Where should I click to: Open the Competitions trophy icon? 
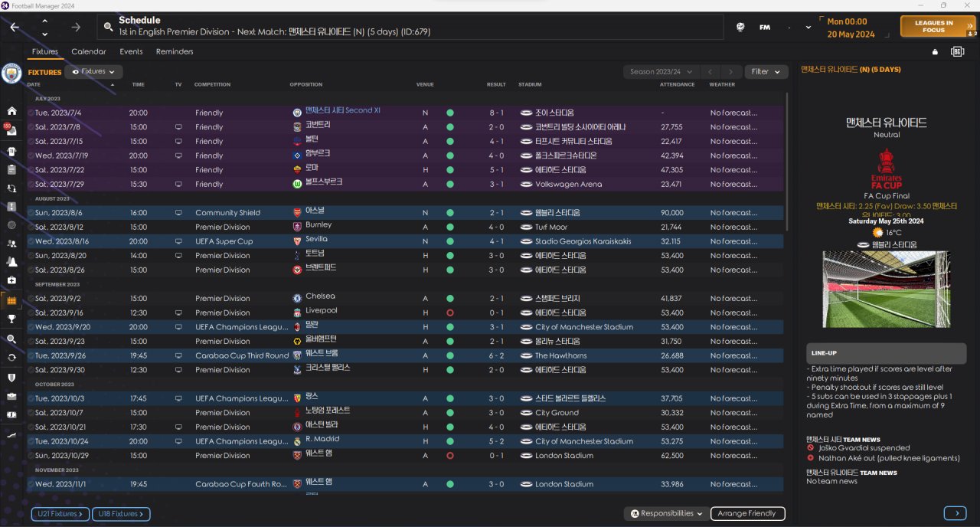(x=11, y=319)
